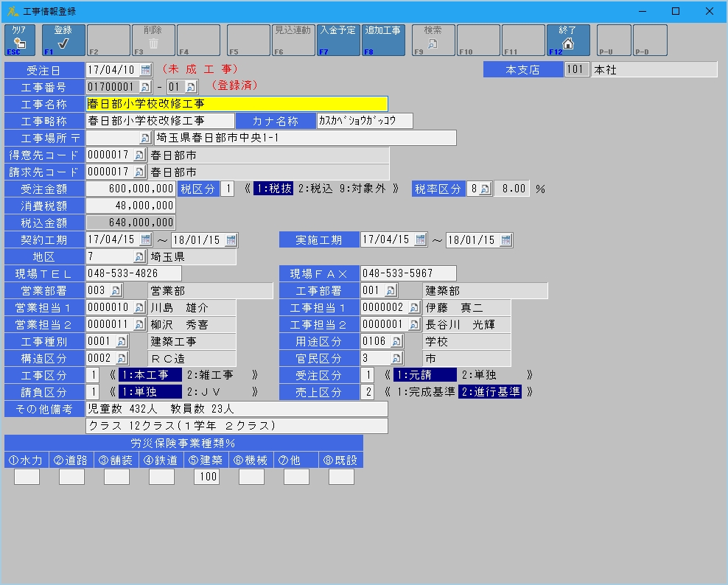The width and height of the screenshot is (728, 585).
Task: Open the 税率区分 lookup dropdown
Action: click(x=484, y=189)
